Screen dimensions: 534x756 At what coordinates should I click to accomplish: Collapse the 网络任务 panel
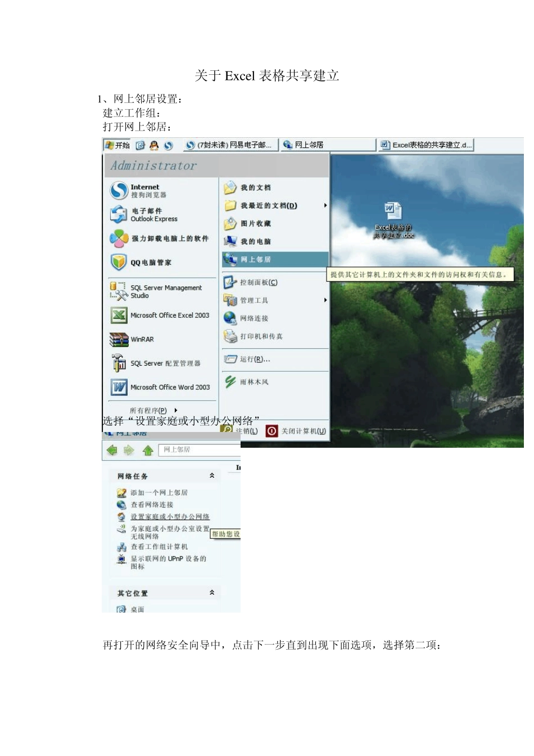[x=212, y=476]
